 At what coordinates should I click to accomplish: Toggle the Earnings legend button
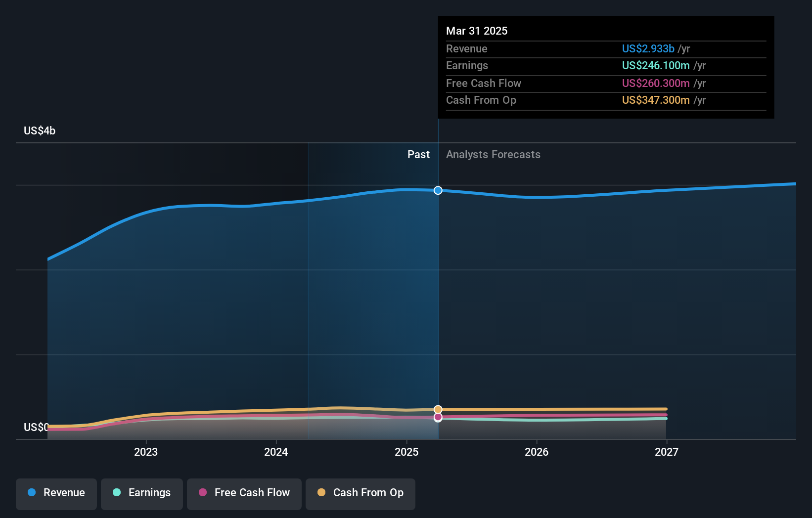click(142, 494)
